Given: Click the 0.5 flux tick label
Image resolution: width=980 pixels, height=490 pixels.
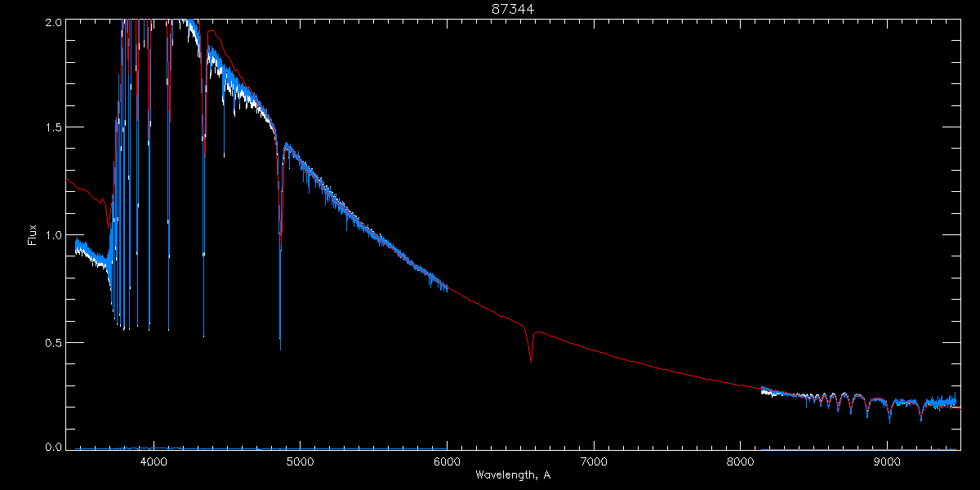Looking at the screenshot, I should pyautogui.click(x=53, y=343).
